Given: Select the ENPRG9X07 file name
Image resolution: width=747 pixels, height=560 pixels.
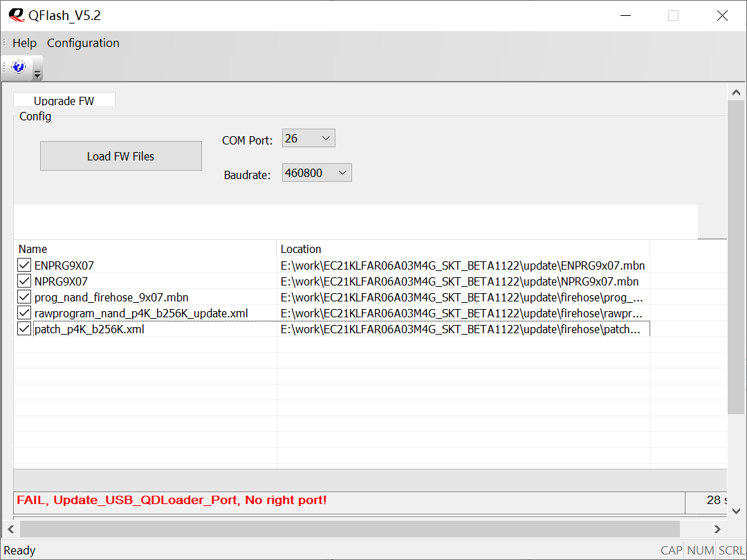Looking at the screenshot, I should pos(64,265).
